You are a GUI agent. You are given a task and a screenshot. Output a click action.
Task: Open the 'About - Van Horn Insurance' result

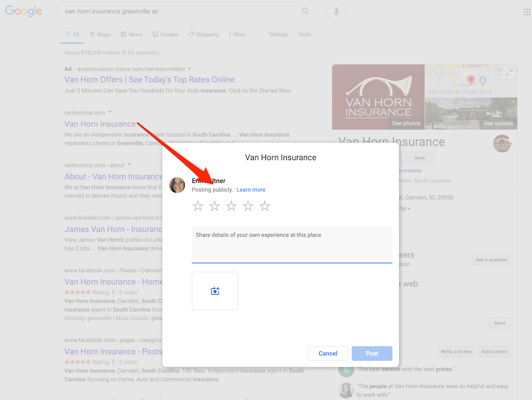click(113, 177)
